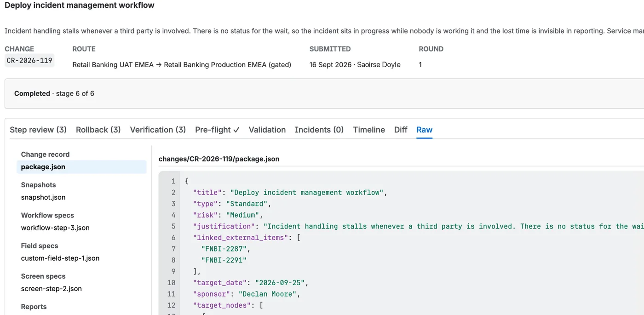
Task: Click the ROUND value 1
Action: 420,65
